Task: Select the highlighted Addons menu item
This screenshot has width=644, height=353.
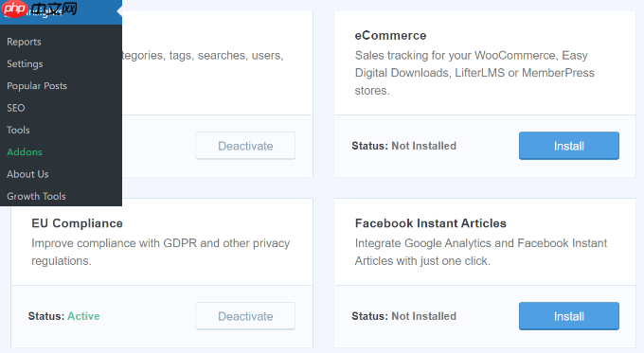Action: click(25, 151)
